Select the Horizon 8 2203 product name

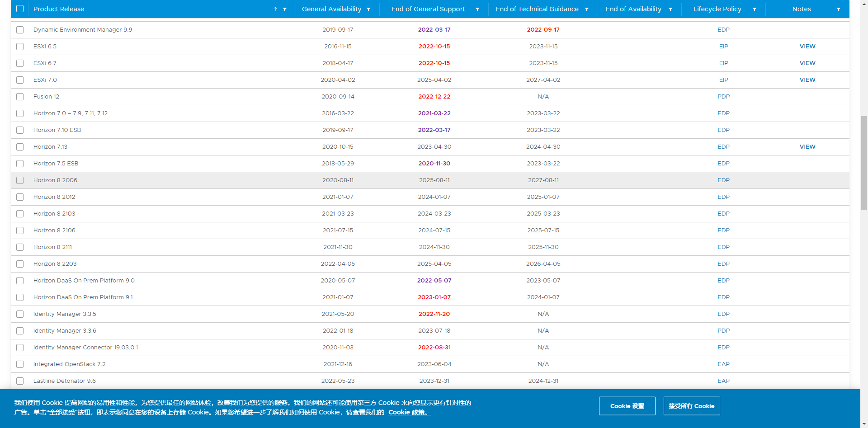pos(55,264)
